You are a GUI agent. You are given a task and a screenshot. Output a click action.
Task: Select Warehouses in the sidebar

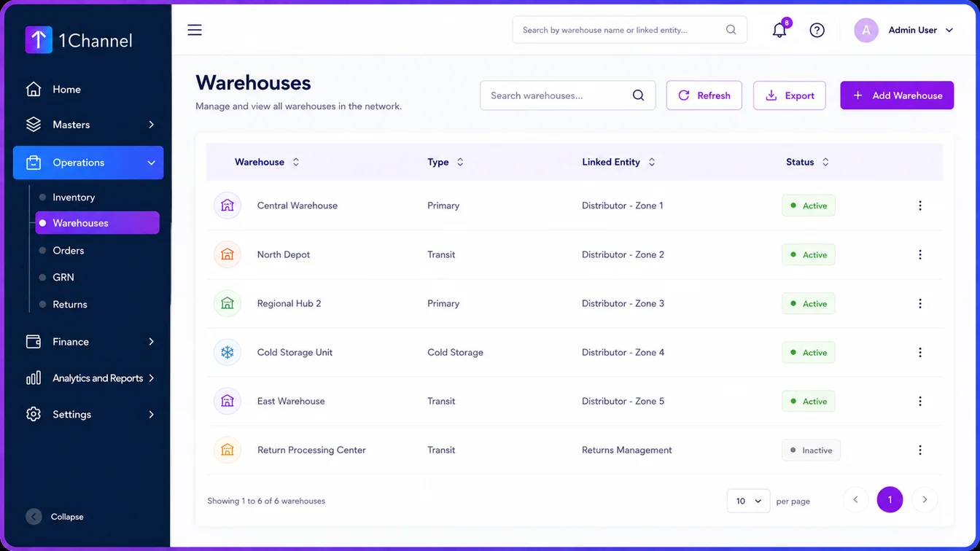[97, 223]
